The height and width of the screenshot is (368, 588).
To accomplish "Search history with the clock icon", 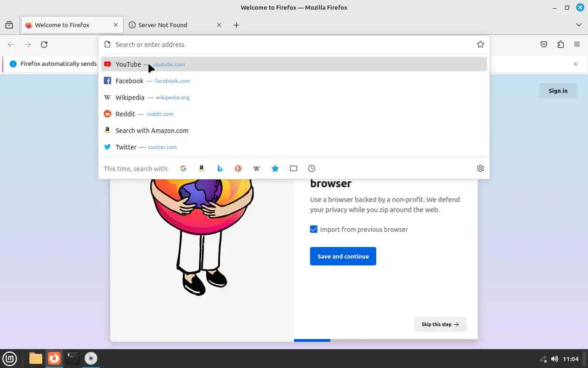I will click(x=312, y=168).
